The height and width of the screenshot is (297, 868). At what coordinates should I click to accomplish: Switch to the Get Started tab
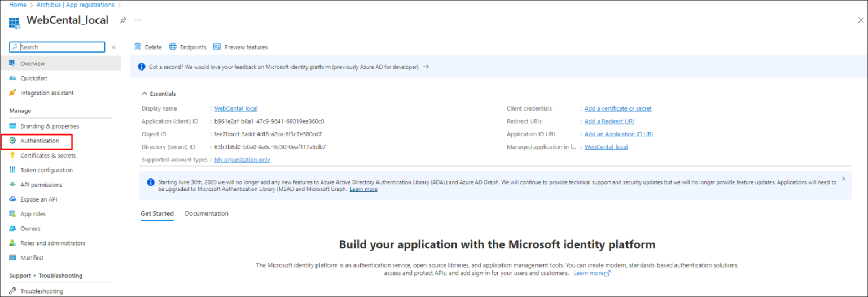coord(157,213)
